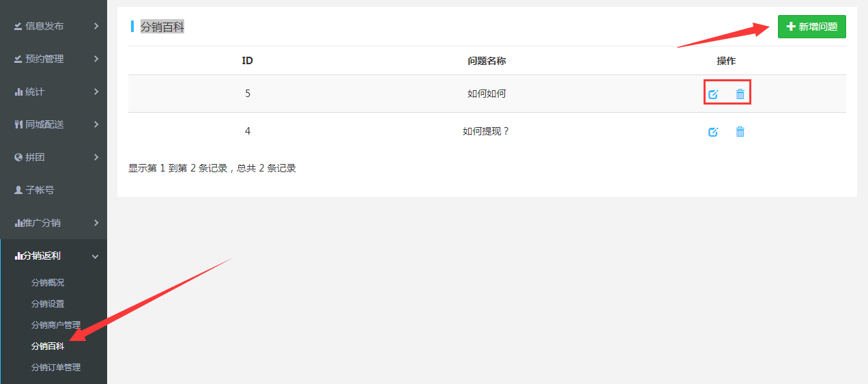Click the 新增问题 button
The image size is (868, 384).
811,27
